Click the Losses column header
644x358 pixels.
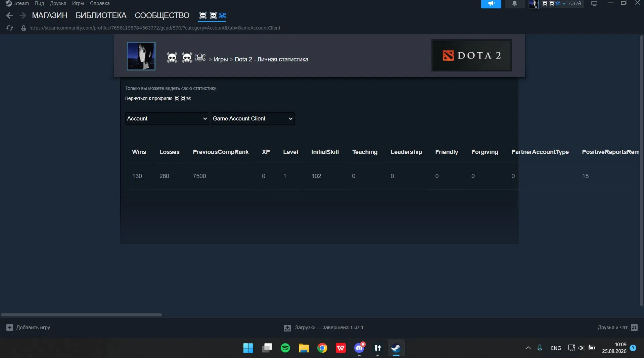coord(170,152)
